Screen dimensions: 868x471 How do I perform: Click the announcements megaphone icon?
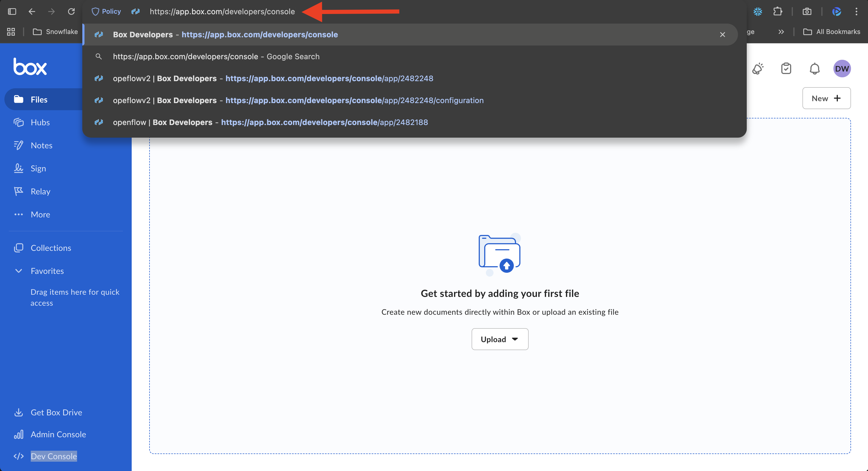757,69
